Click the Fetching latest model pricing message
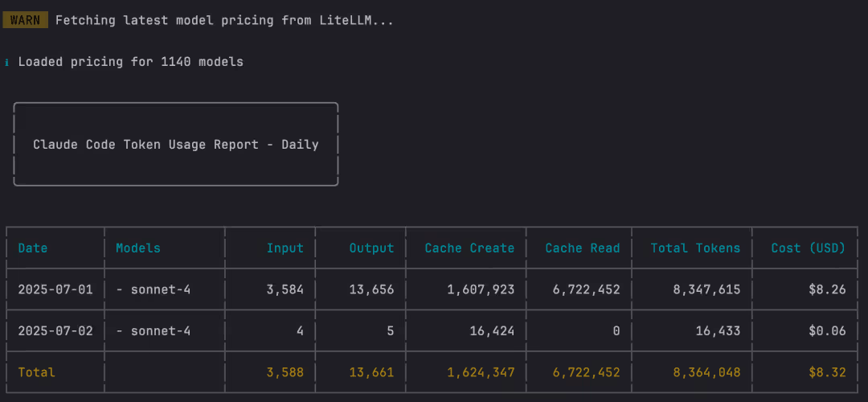Viewport: 868px width, 402px height. [x=224, y=20]
